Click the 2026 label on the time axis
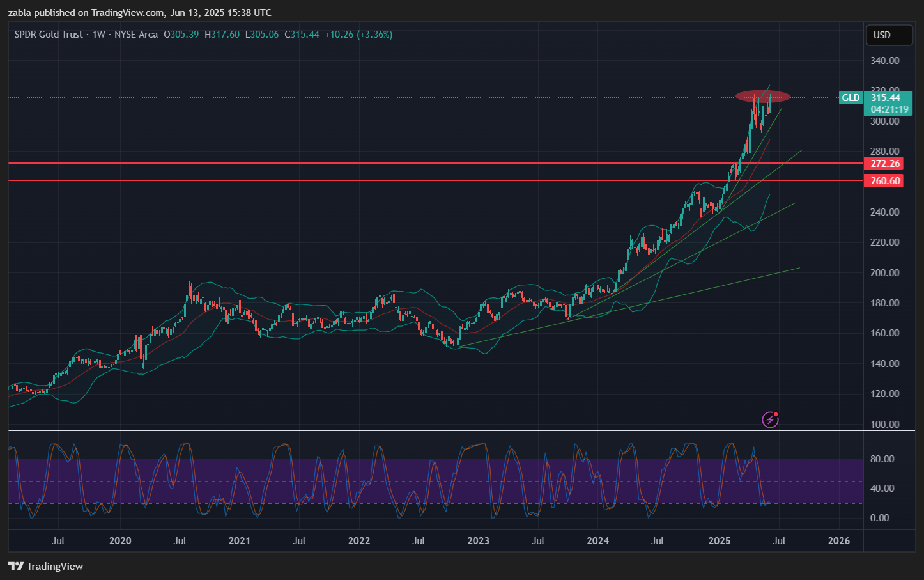The image size is (924, 580). (x=838, y=541)
